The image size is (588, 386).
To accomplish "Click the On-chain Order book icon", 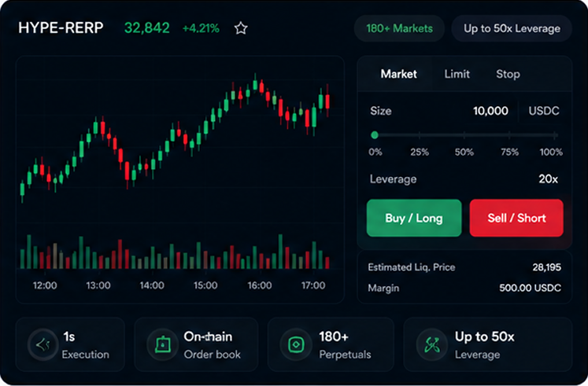I will (162, 344).
